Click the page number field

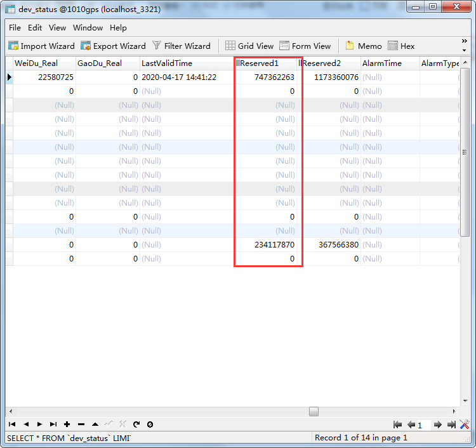(x=424, y=425)
